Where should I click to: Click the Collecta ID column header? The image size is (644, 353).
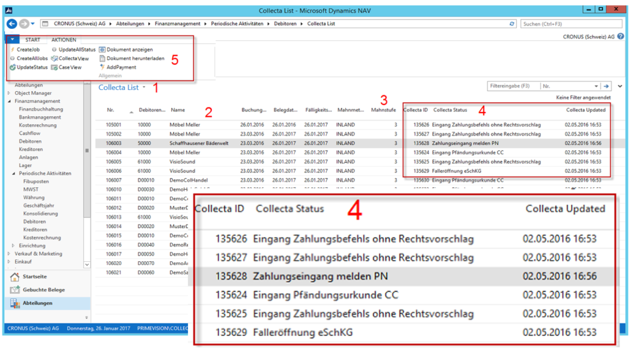point(416,110)
